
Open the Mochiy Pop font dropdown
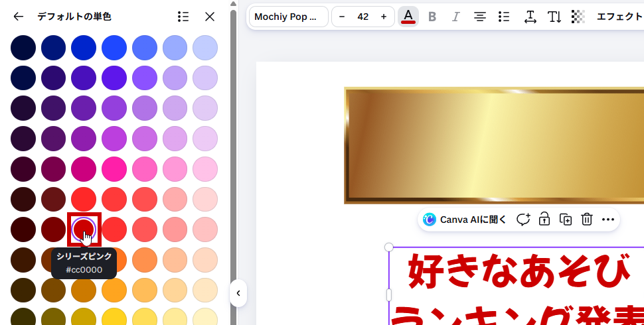(288, 17)
